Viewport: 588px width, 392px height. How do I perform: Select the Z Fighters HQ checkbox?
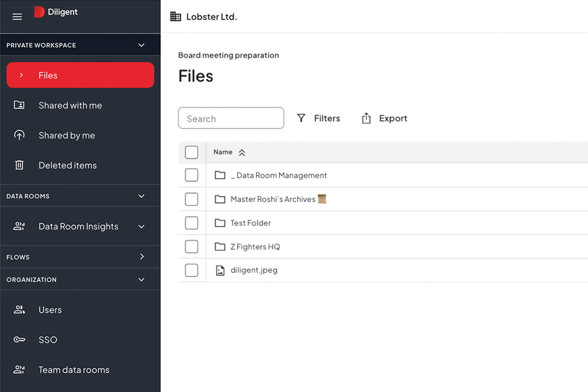(192, 247)
